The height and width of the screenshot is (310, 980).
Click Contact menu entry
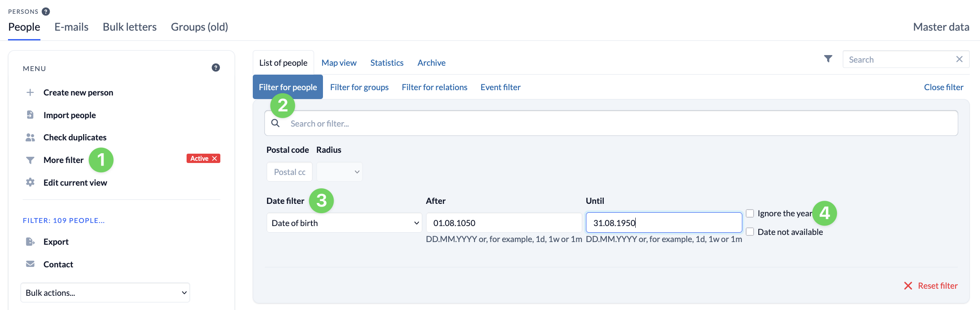tap(58, 264)
